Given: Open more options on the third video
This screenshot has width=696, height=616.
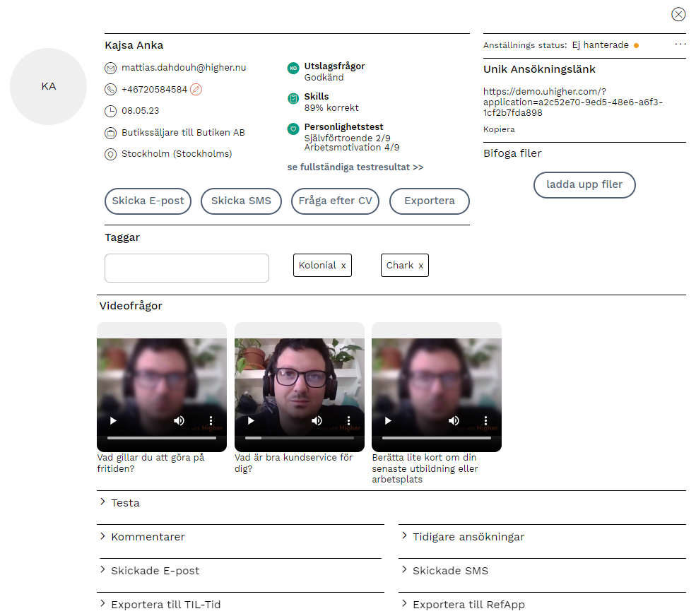Looking at the screenshot, I should [486, 421].
